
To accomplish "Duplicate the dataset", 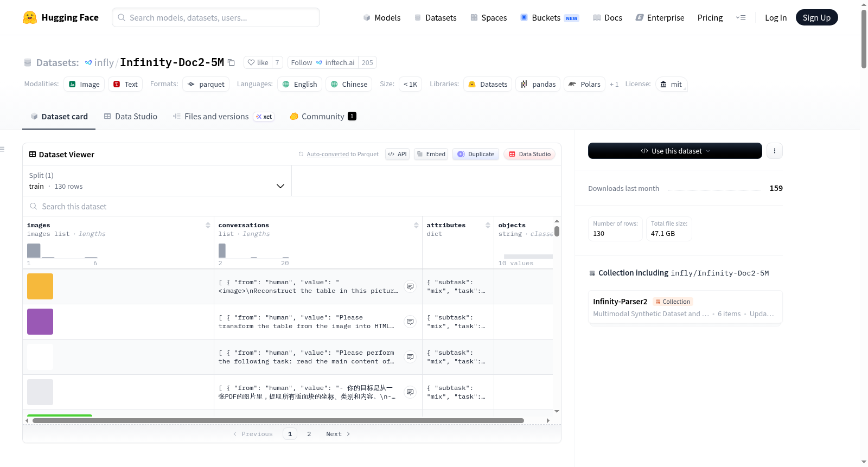I will tap(476, 154).
